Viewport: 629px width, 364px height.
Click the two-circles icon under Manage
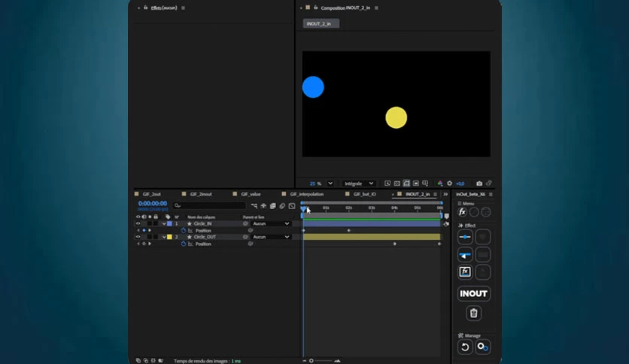[482, 347]
